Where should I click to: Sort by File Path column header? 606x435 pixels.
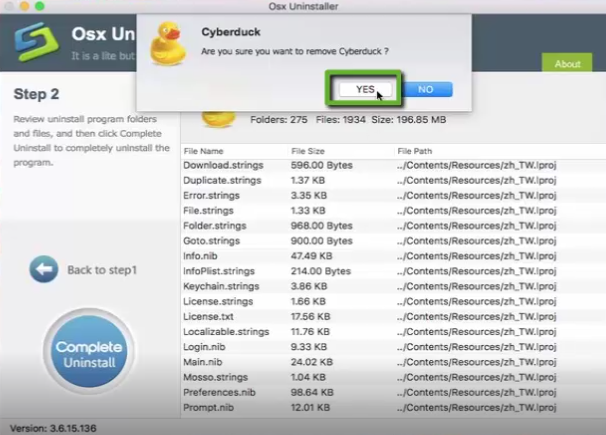415,151
